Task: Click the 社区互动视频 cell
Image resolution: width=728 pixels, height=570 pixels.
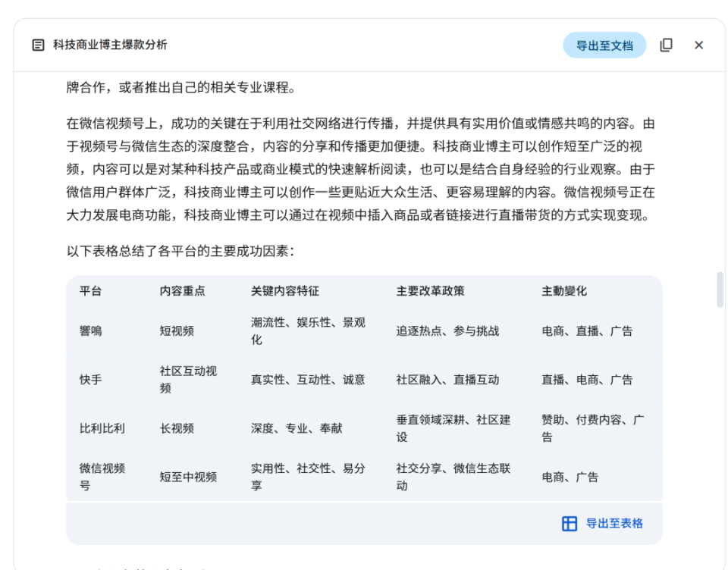Action: [188, 380]
